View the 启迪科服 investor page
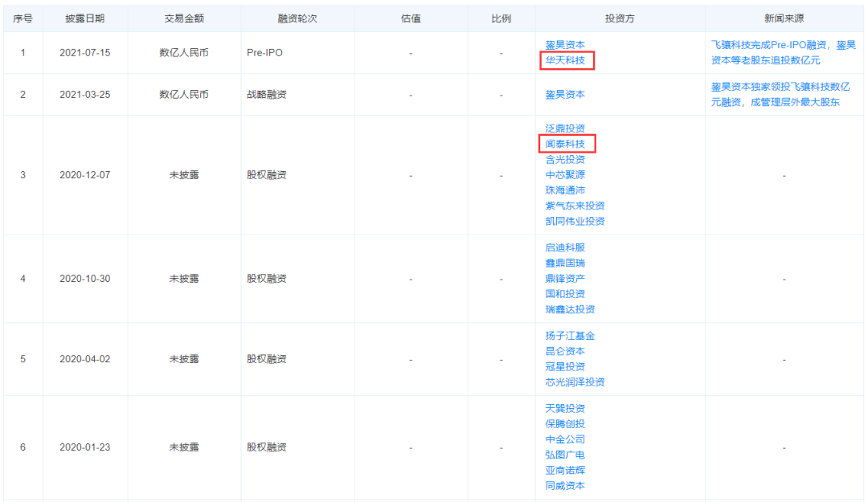This screenshot has height=502, width=868. click(565, 247)
